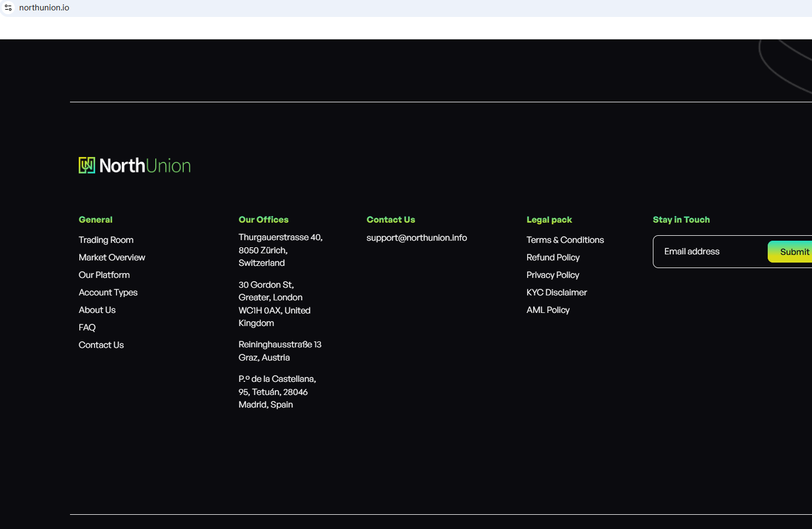
Task: Click Contact Us in General list
Action: [x=101, y=345]
